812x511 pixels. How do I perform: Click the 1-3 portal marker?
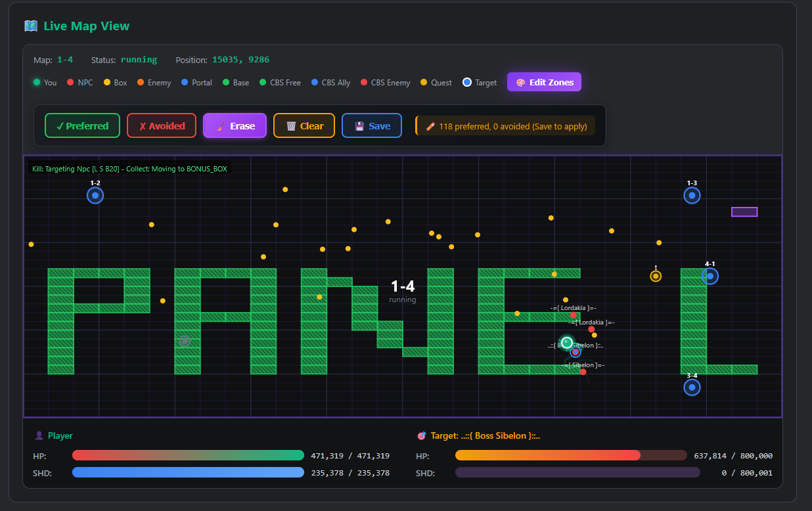692,195
